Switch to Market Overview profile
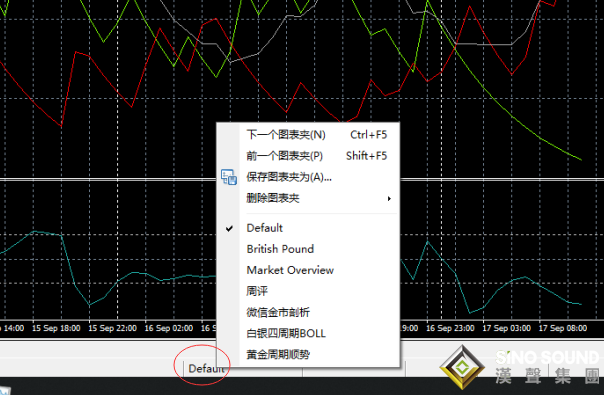Image resolution: width=604 pixels, height=395 pixels. [x=308, y=270]
